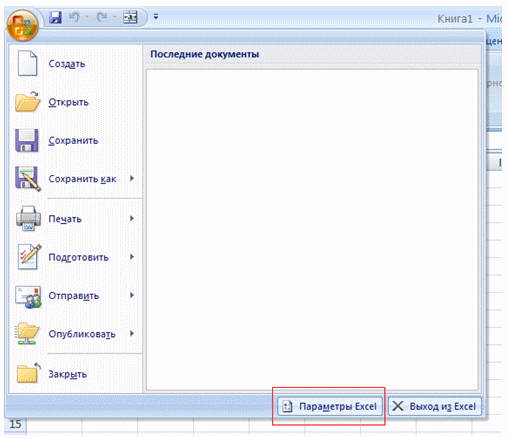This screenshot has width=508, height=438.
Task: Click the Save floppy icon in Quick Access toolbar
Action: [x=56, y=17]
